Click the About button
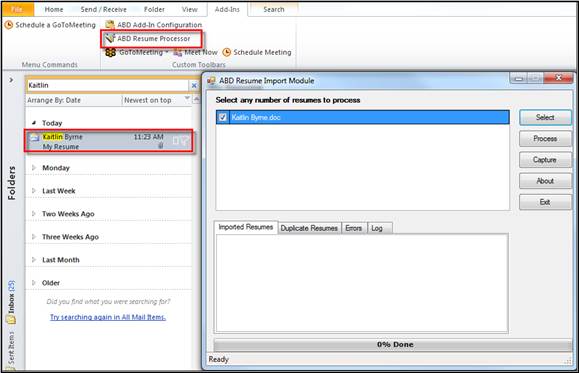Viewport: 579px width, 373px height. tap(545, 181)
